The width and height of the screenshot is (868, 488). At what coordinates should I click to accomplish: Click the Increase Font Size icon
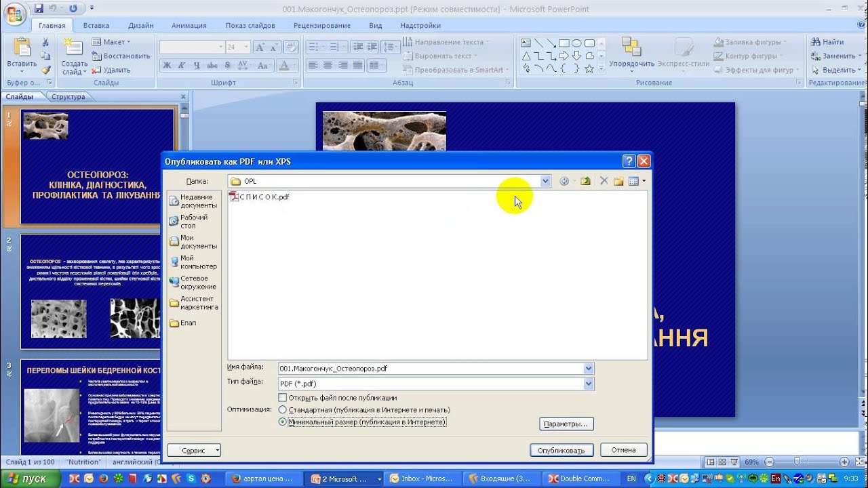pos(260,47)
